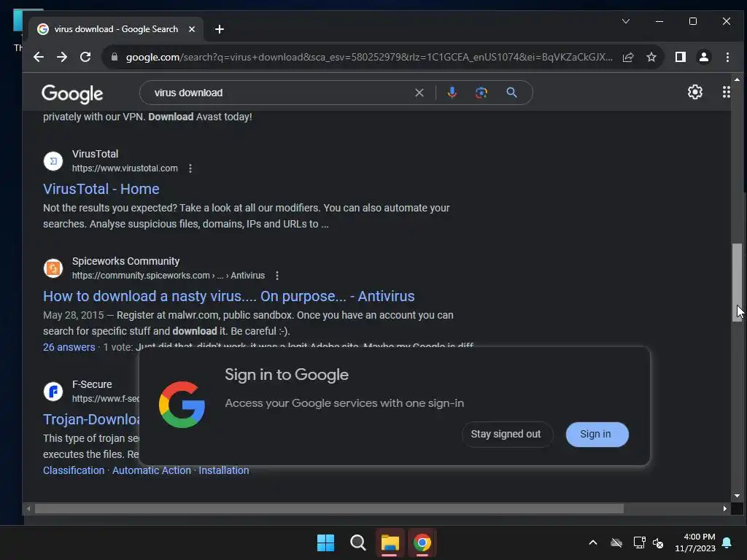Click the VirusTotal site name text
Image resolution: width=747 pixels, height=560 pixels.
click(96, 154)
